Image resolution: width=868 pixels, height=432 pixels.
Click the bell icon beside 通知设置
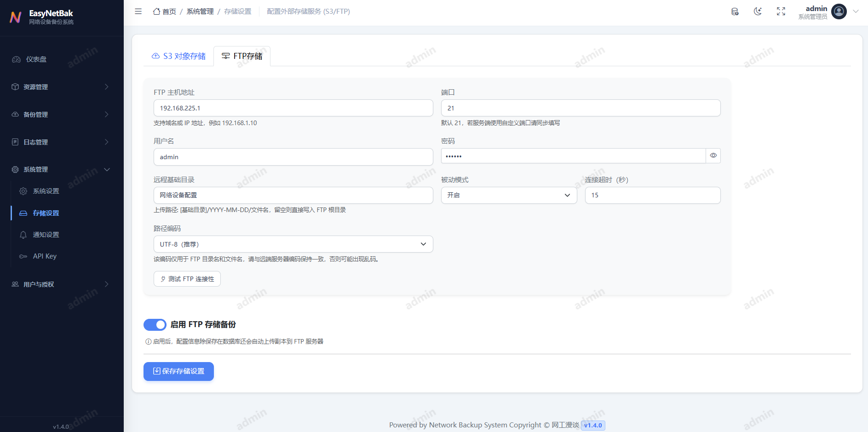pos(23,235)
